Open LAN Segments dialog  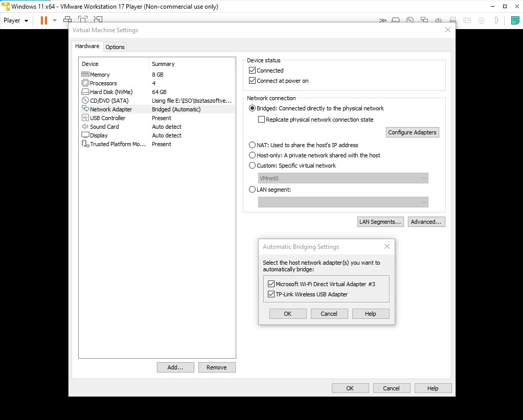tap(380, 222)
